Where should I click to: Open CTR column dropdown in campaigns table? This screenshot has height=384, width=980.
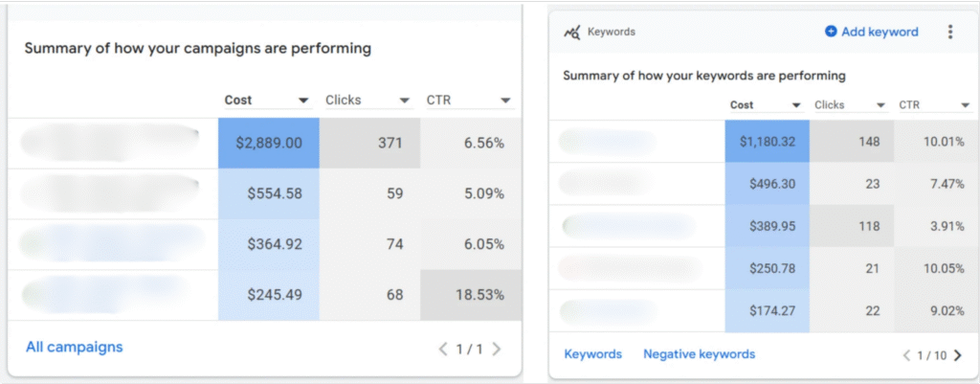tap(506, 101)
